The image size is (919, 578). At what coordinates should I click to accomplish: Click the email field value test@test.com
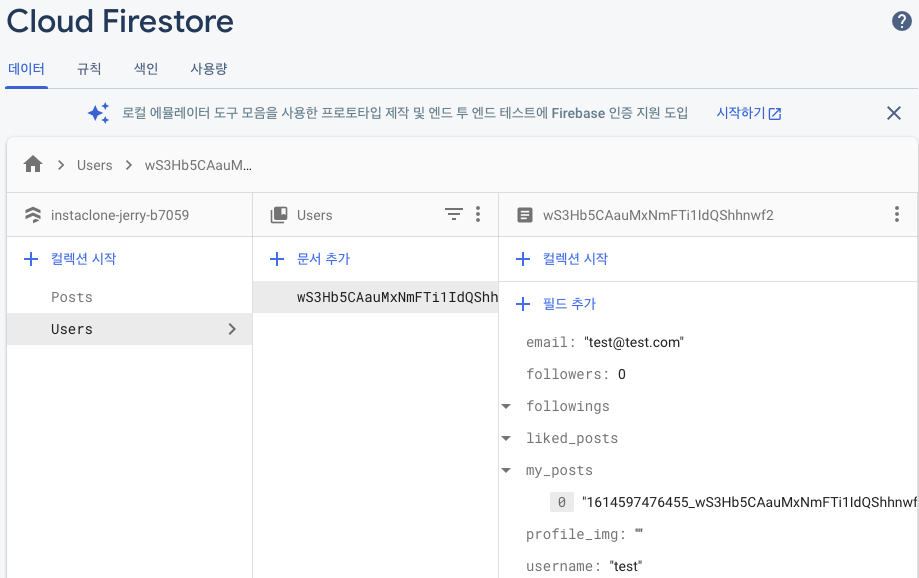(634, 342)
